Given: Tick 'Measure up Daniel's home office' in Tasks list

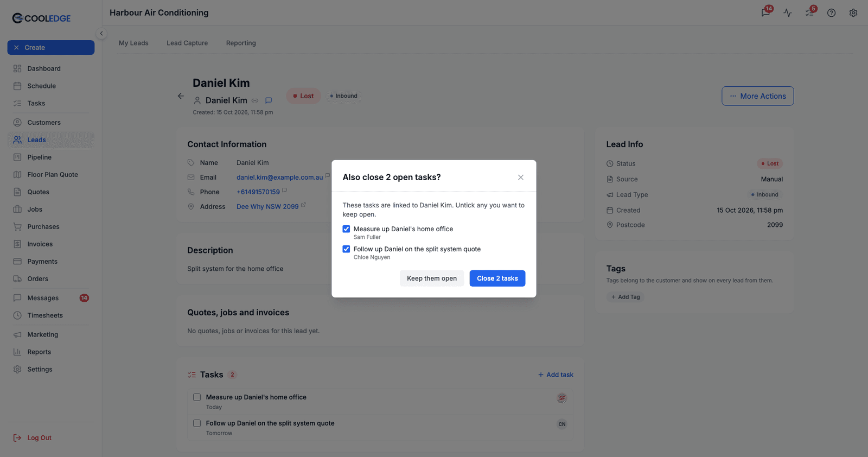Looking at the screenshot, I should (x=197, y=397).
